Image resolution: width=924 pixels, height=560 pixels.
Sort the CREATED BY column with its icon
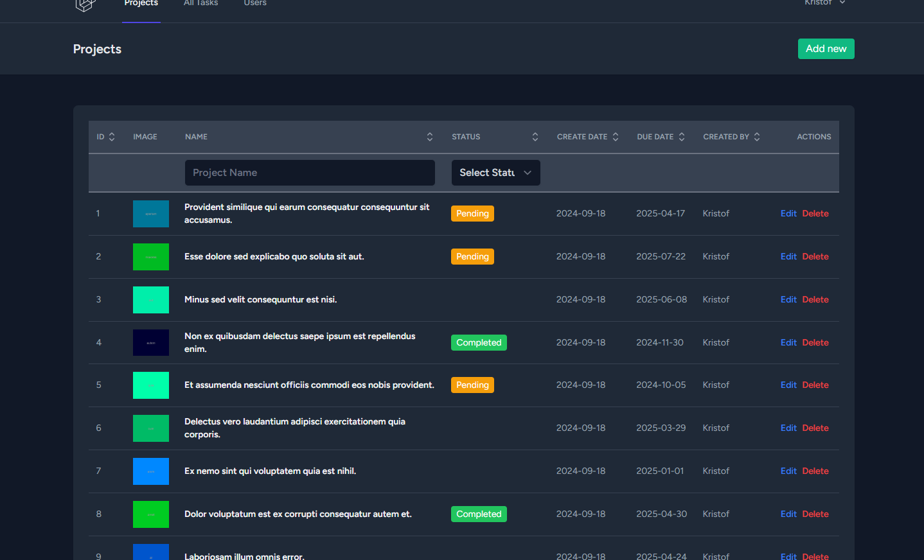tap(757, 136)
